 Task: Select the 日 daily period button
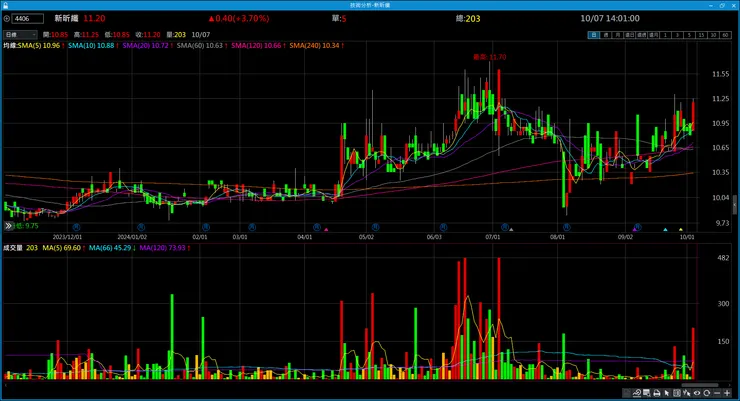(x=594, y=35)
